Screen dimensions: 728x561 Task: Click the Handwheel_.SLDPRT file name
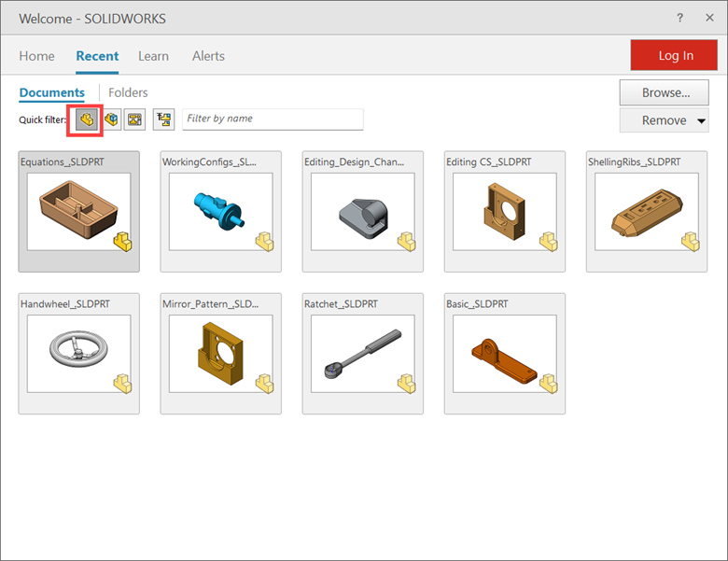point(65,304)
